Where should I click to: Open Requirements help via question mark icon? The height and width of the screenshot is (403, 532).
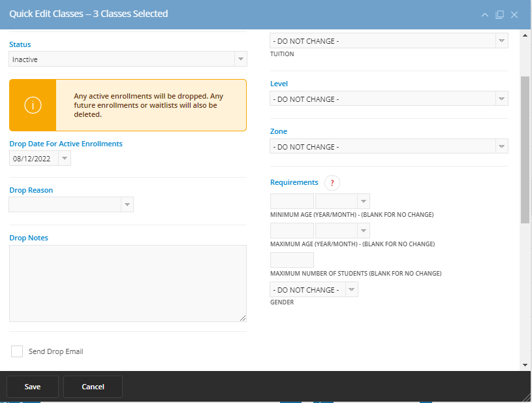point(332,183)
